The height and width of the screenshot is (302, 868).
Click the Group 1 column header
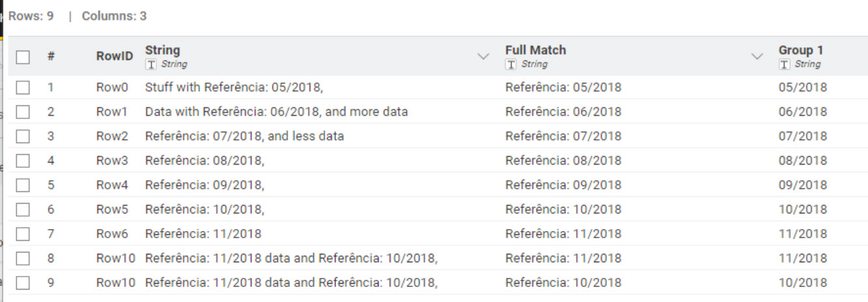[x=800, y=50]
